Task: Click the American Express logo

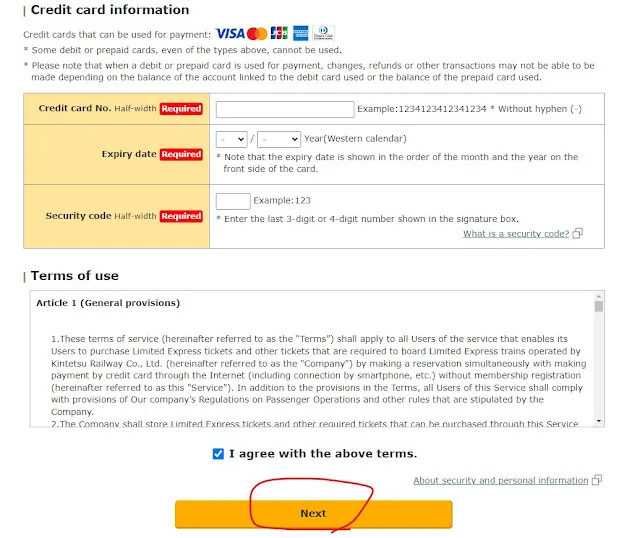Action: click(301, 34)
